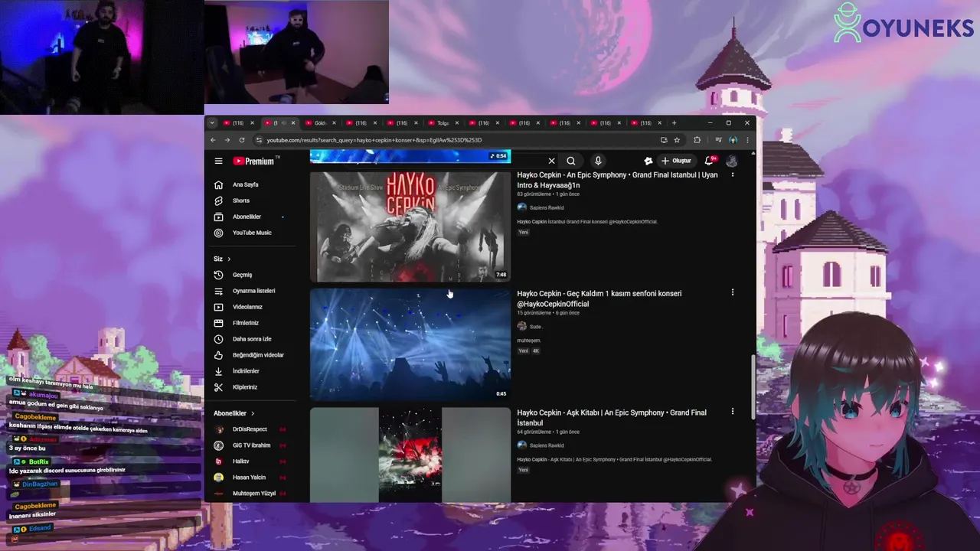
Task: Clear the YouTube search box with X
Action: 551,161
